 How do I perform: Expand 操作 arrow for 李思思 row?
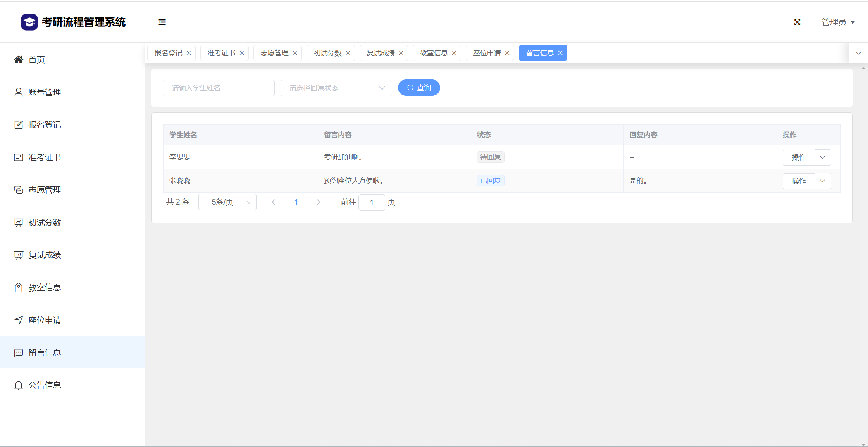click(823, 157)
